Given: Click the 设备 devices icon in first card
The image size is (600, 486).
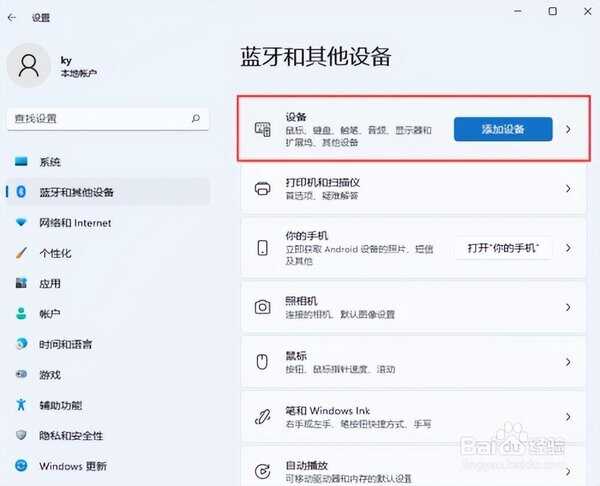Looking at the screenshot, I should coord(262,129).
